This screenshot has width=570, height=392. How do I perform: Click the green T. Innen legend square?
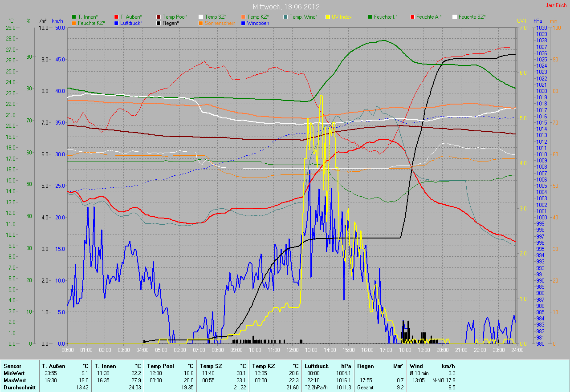[74, 17]
